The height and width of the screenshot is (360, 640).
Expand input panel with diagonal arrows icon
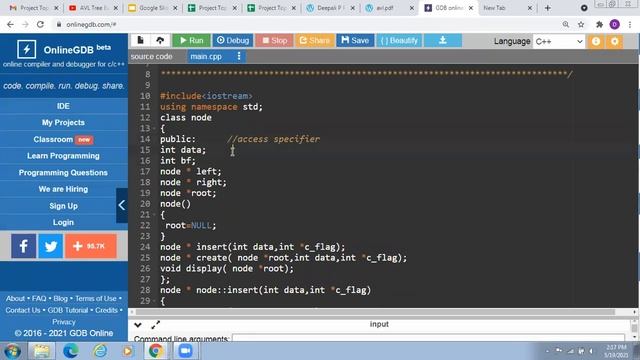point(156,325)
